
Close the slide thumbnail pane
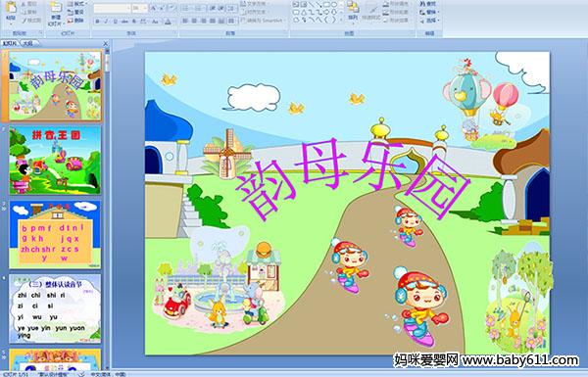pyautogui.click(x=106, y=43)
